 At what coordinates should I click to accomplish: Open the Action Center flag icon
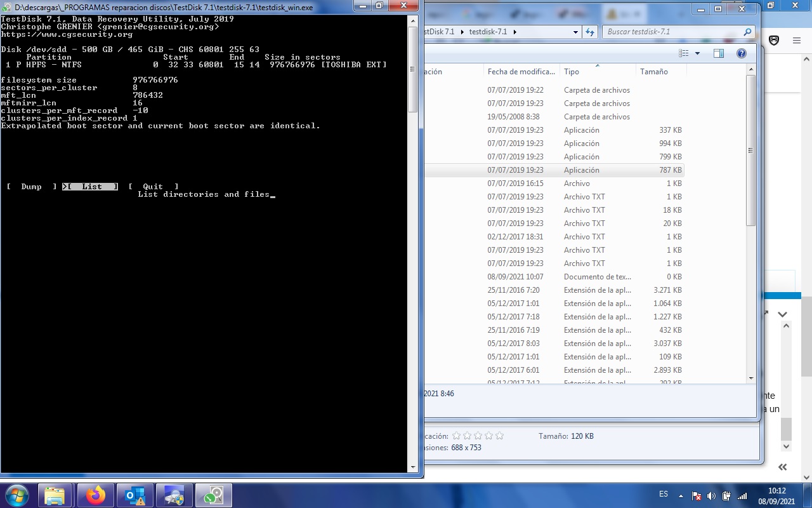tap(696, 496)
